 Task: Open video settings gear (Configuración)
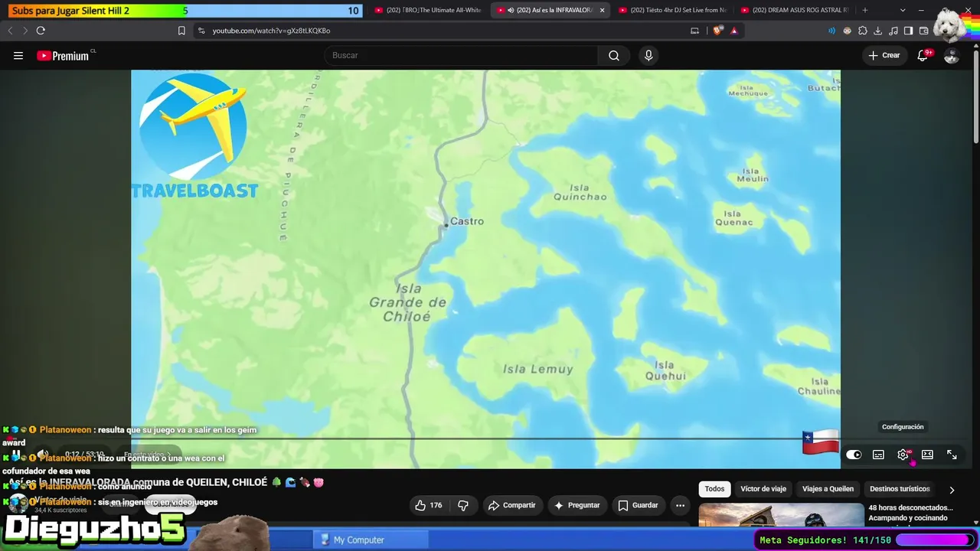click(x=903, y=455)
